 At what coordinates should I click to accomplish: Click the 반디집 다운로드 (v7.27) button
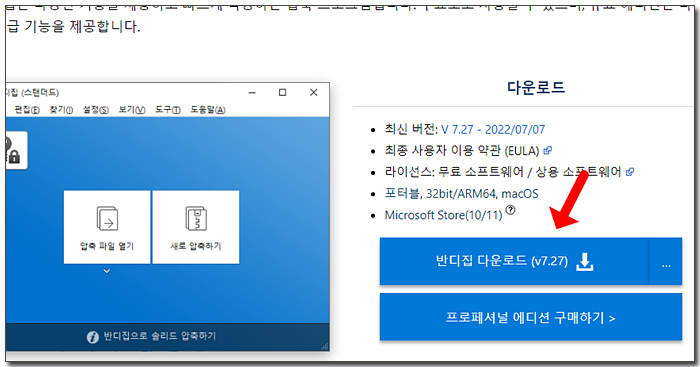(514, 261)
